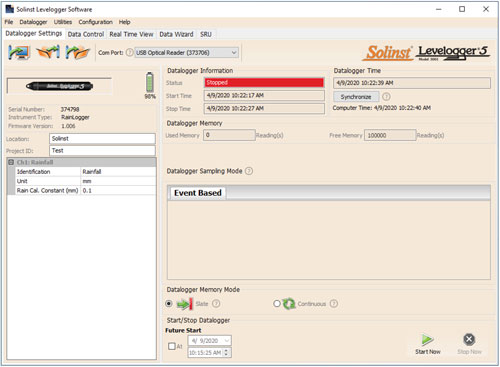Click help icon beside Synchronize button
Viewport: 500px width, 367px height.
(386, 97)
